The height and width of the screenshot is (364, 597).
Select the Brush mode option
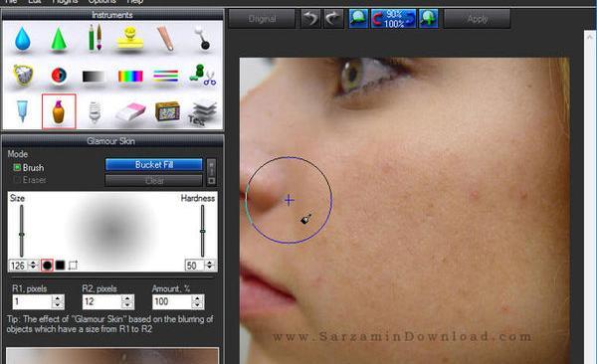29,167
